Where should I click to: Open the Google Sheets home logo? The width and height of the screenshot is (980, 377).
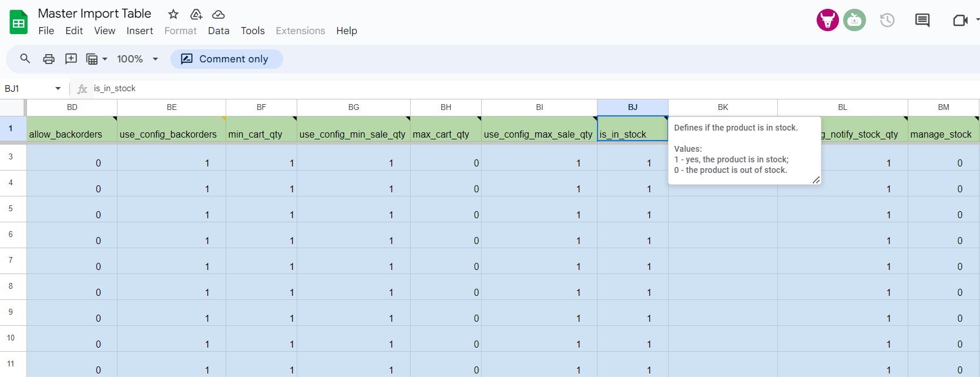(19, 22)
